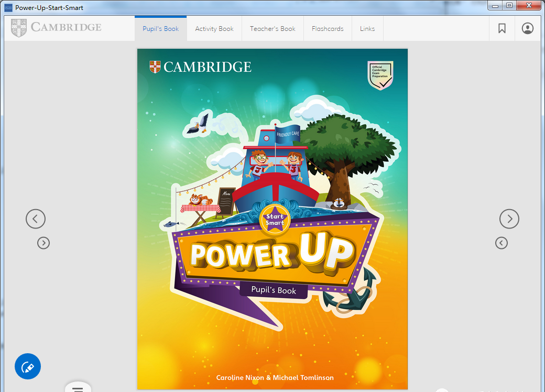This screenshot has height=392, width=545.
Task: Maximize the Power-Up-Start-Smart window
Action: pyautogui.click(x=509, y=6)
